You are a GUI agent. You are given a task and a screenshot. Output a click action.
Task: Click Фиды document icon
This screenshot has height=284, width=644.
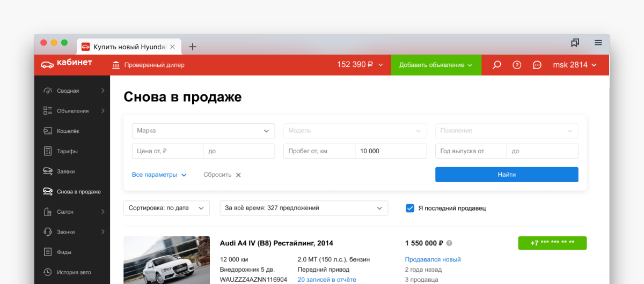[x=47, y=252]
